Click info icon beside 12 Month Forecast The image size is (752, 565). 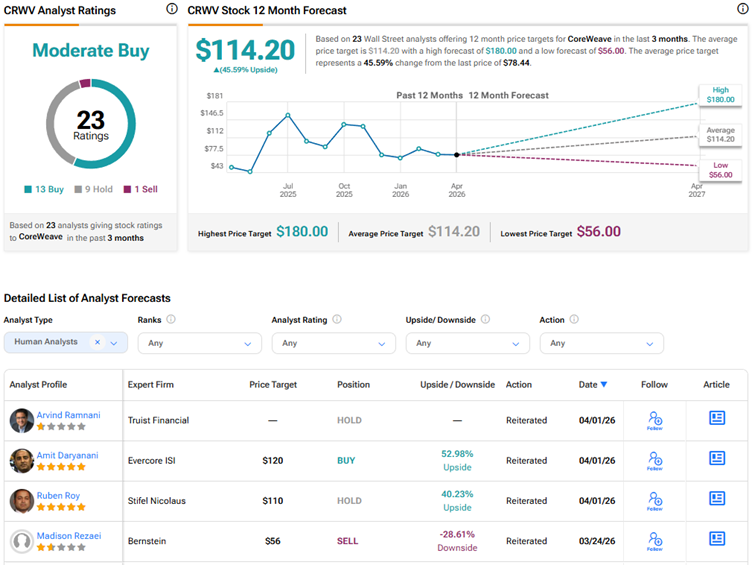(x=735, y=10)
